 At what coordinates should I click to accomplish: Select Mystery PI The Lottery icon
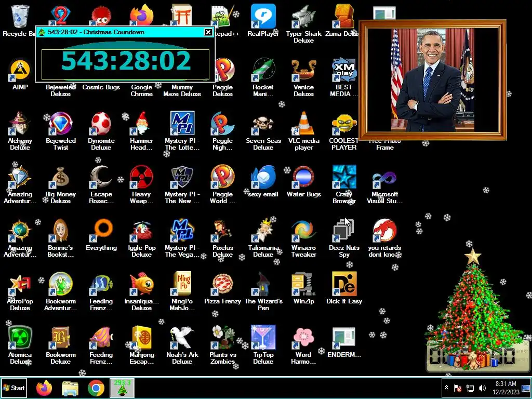(x=182, y=124)
